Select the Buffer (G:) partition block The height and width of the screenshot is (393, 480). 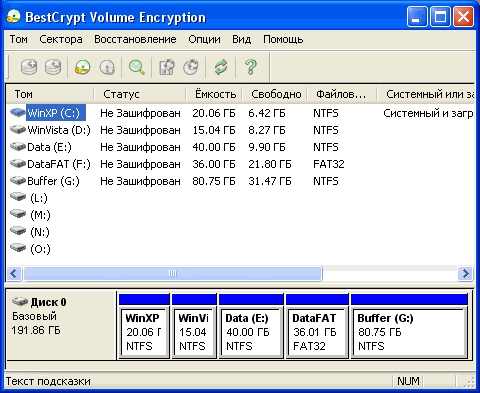click(409, 332)
